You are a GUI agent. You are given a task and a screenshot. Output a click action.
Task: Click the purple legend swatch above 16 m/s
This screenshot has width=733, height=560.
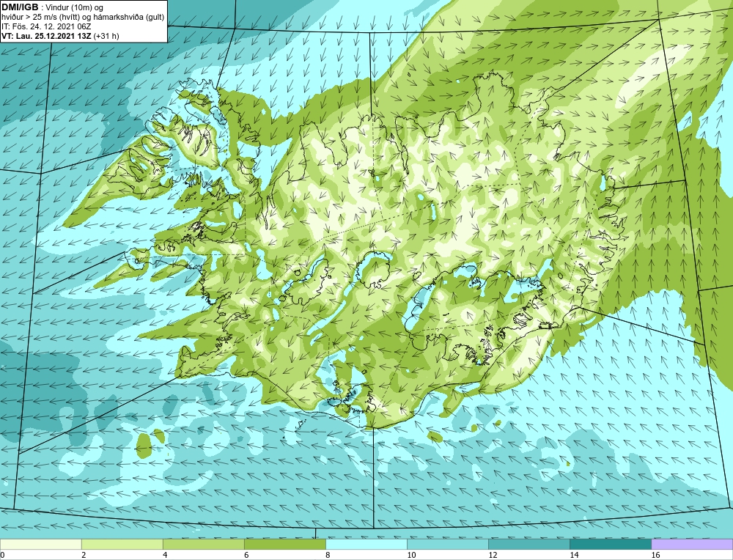pyautogui.click(x=692, y=544)
